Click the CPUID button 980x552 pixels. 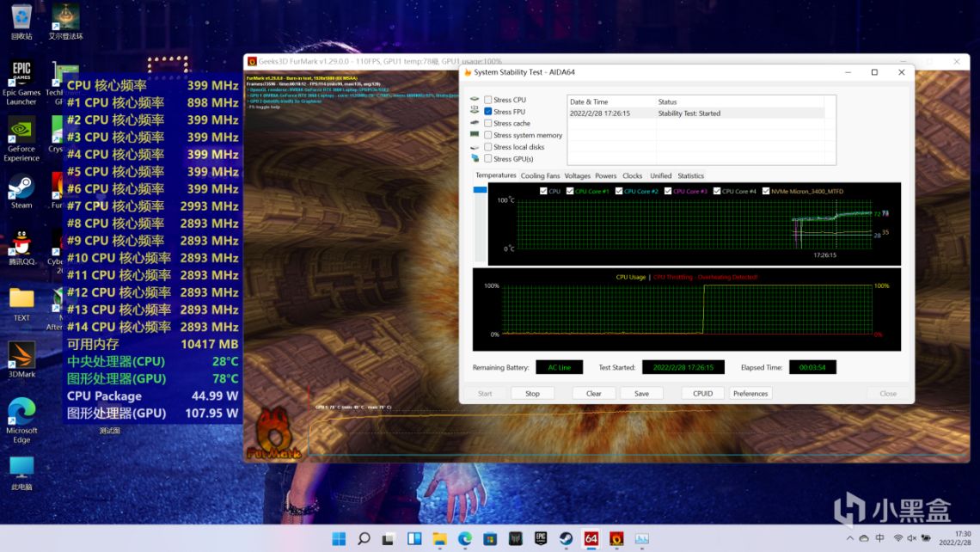click(x=702, y=393)
